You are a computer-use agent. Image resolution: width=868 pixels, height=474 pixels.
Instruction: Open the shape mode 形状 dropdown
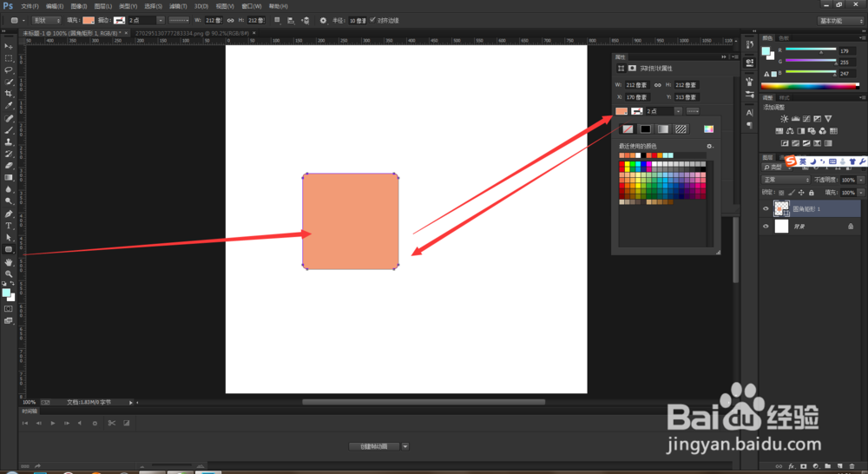pos(47,21)
